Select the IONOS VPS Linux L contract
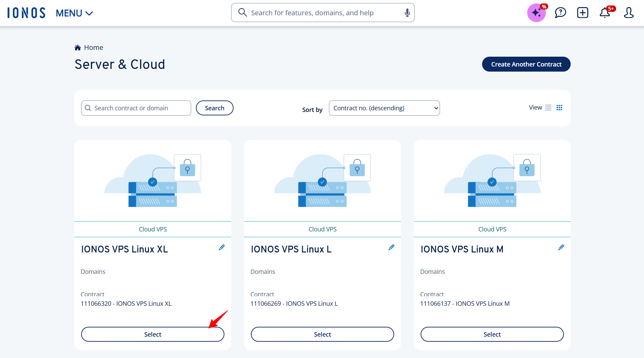Image resolution: width=644 pixels, height=358 pixels. 323,334
